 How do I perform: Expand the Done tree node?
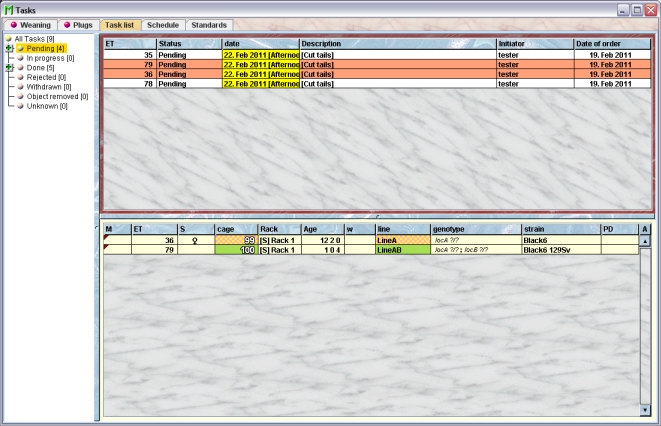[x=8, y=67]
